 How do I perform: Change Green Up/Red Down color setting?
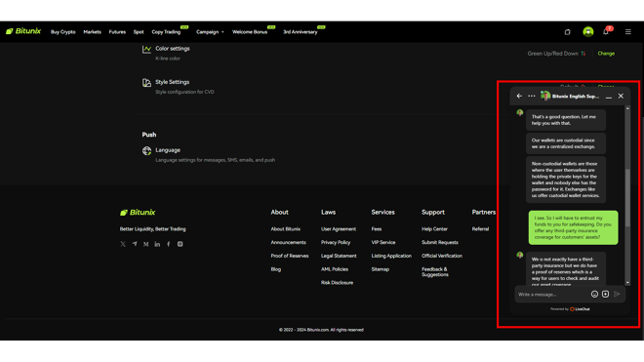pyautogui.click(x=606, y=54)
